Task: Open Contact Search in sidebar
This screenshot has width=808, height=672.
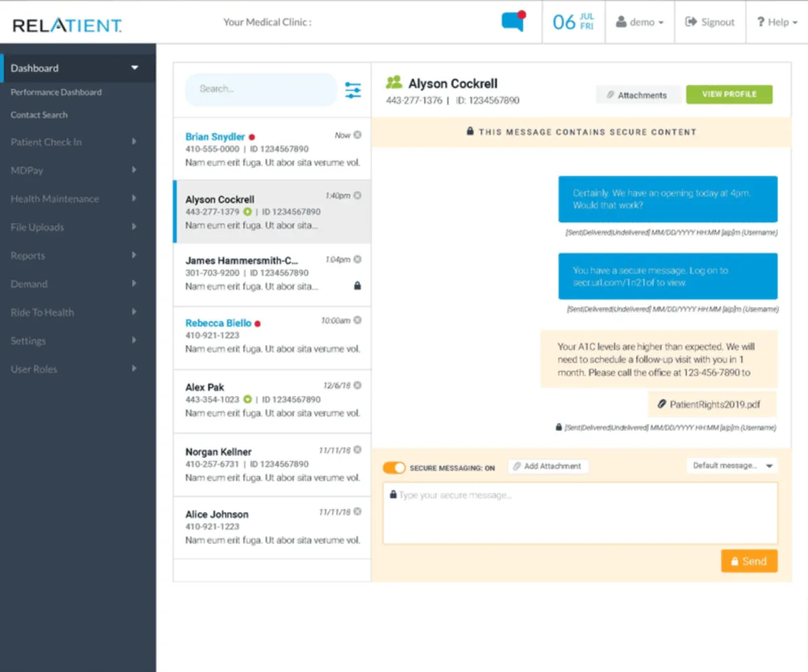Action: [x=39, y=115]
